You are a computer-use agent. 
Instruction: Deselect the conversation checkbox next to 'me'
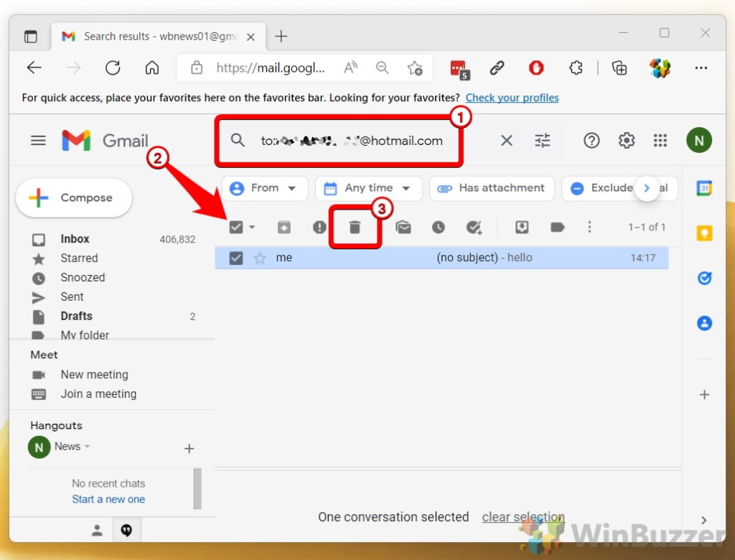click(x=235, y=257)
